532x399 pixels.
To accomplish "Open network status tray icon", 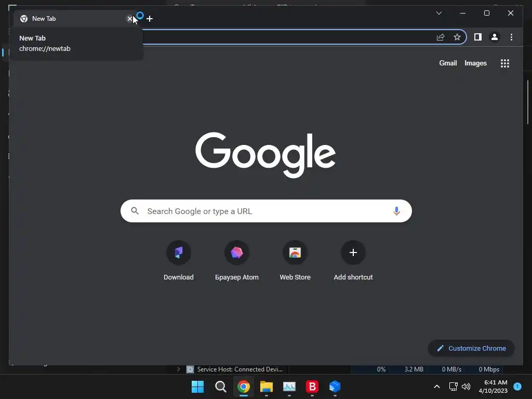I will [453, 387].
